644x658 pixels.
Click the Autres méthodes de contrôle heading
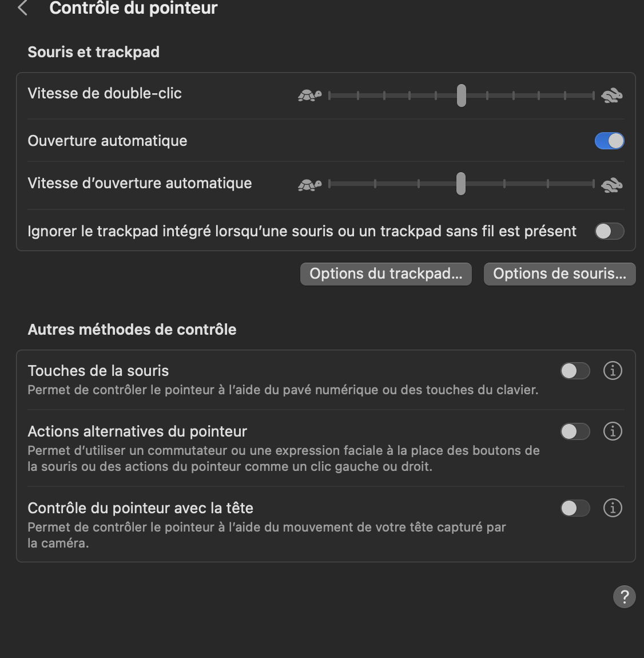click(132, 330)
